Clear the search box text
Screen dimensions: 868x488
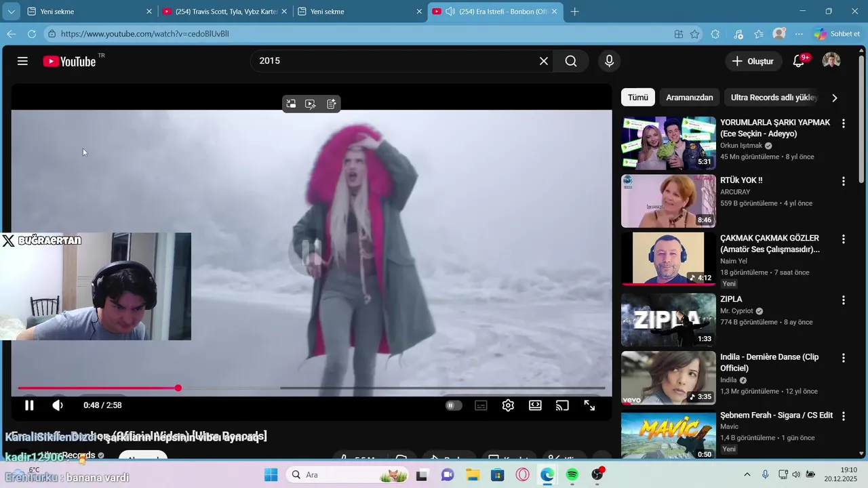pos(544,61)
